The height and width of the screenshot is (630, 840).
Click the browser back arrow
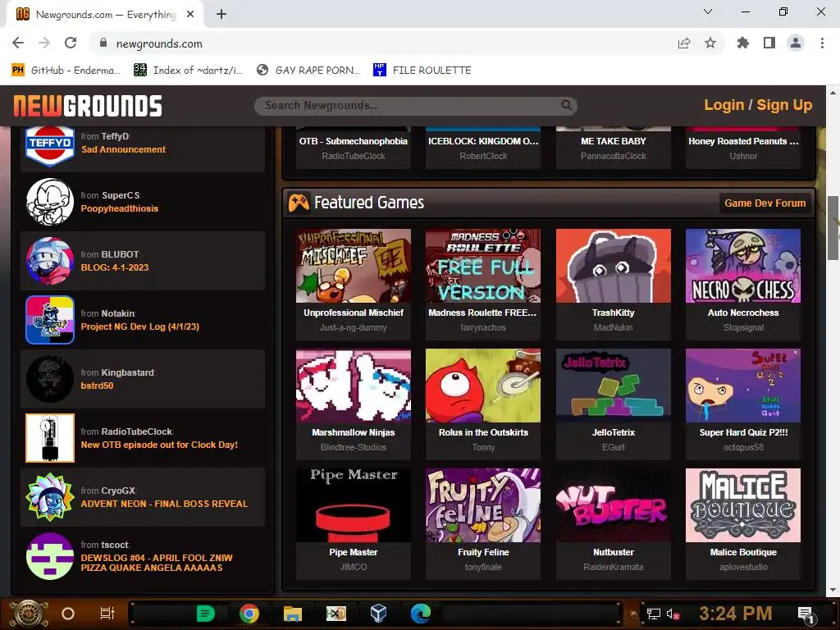18,43
